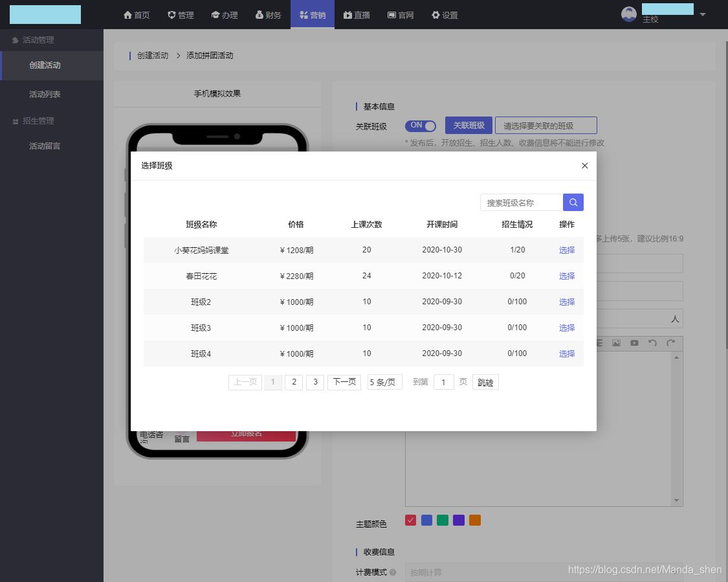The image size is (728, 582).
Task: Open the 5 条/页 page-size dropdown
Action: 384,382
